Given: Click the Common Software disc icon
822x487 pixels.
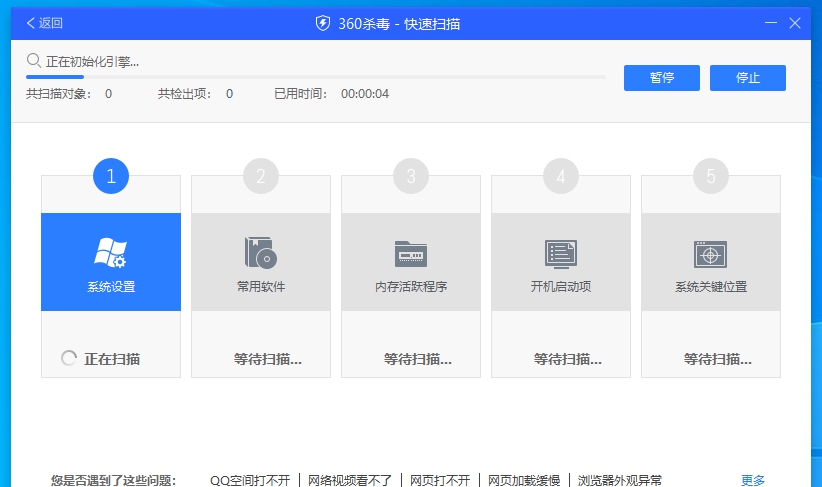Looking at the screenshot, I should click(x=260, y=253).
